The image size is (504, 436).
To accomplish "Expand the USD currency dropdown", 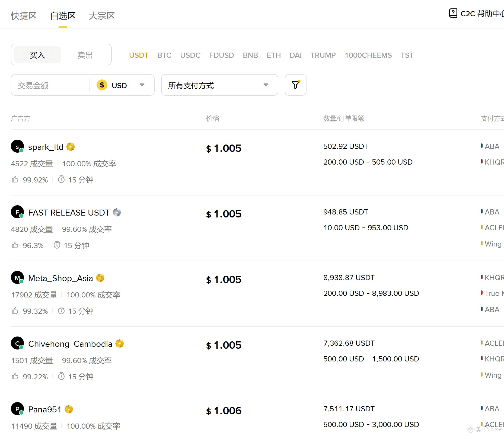I will coord(142,85).
